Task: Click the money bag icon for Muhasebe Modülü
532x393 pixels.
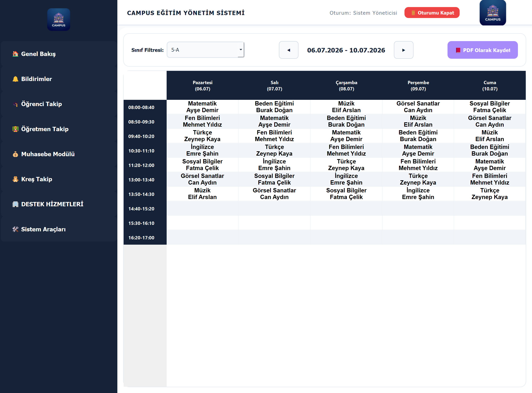Action: click(x=15, y=154)
